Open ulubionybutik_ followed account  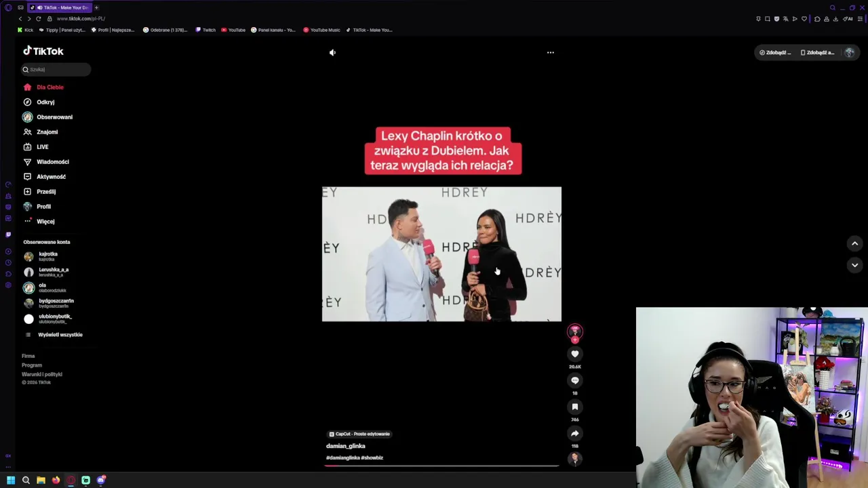click(49, 319)
